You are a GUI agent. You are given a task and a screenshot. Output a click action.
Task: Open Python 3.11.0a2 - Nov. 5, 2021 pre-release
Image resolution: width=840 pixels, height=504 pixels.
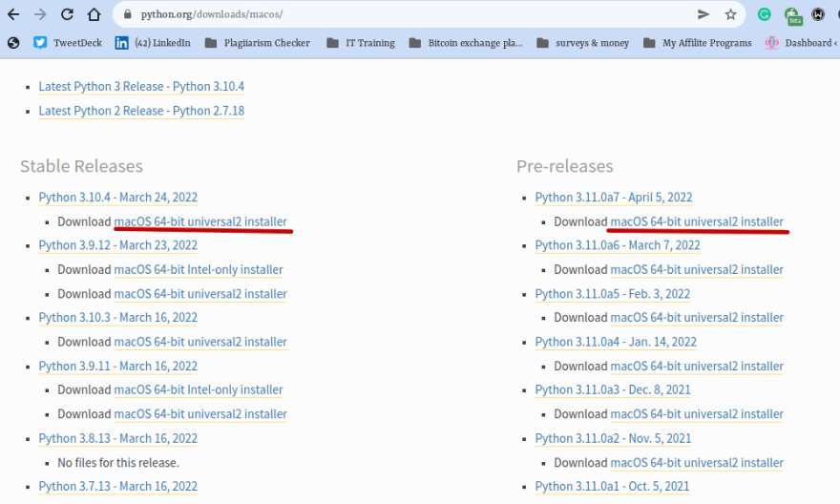pyautogui.click(x=613, y=439)
